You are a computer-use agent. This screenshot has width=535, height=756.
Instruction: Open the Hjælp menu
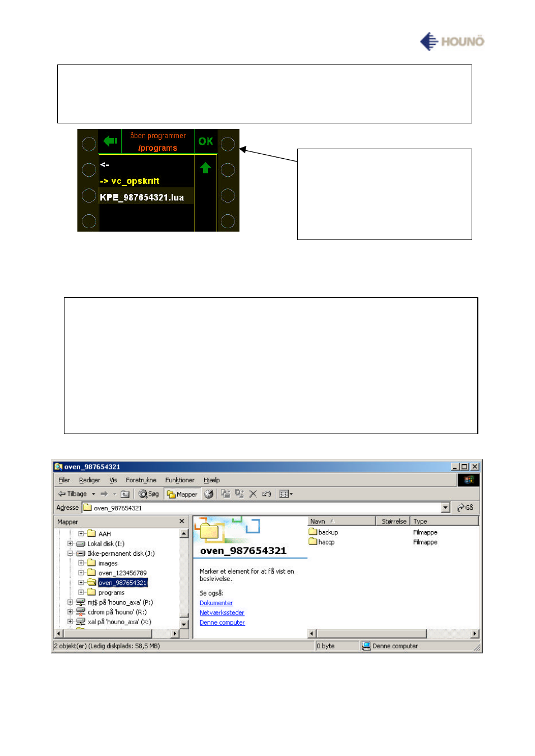[x=211, y=480]
